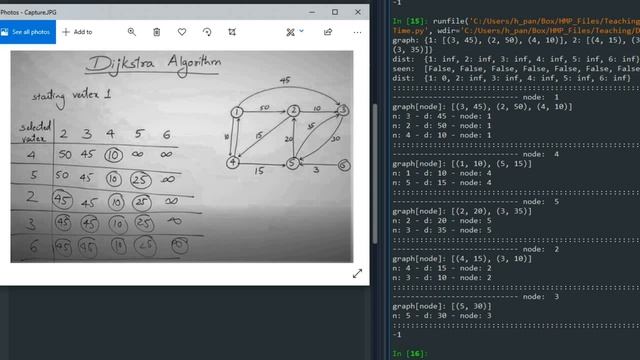Click console line 'n: 2 - d: 50 - node: 1'

(442, 126)
